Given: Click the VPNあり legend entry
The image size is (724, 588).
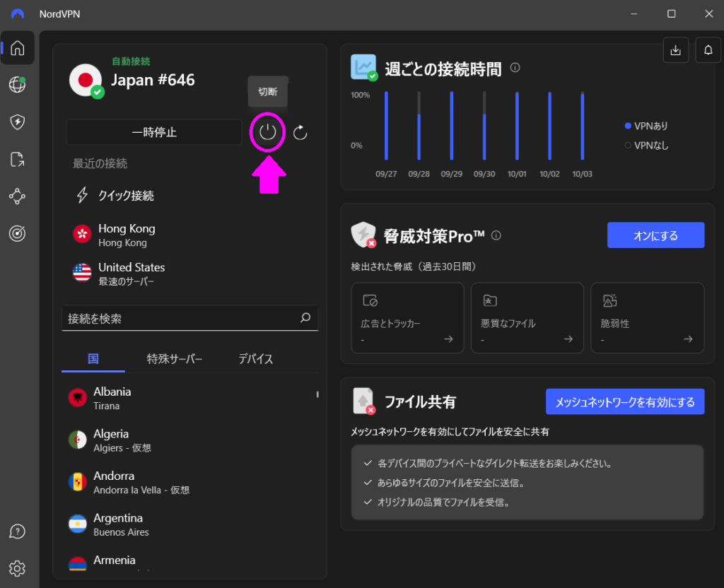Looking at the screenshot, I should [646, 126].
